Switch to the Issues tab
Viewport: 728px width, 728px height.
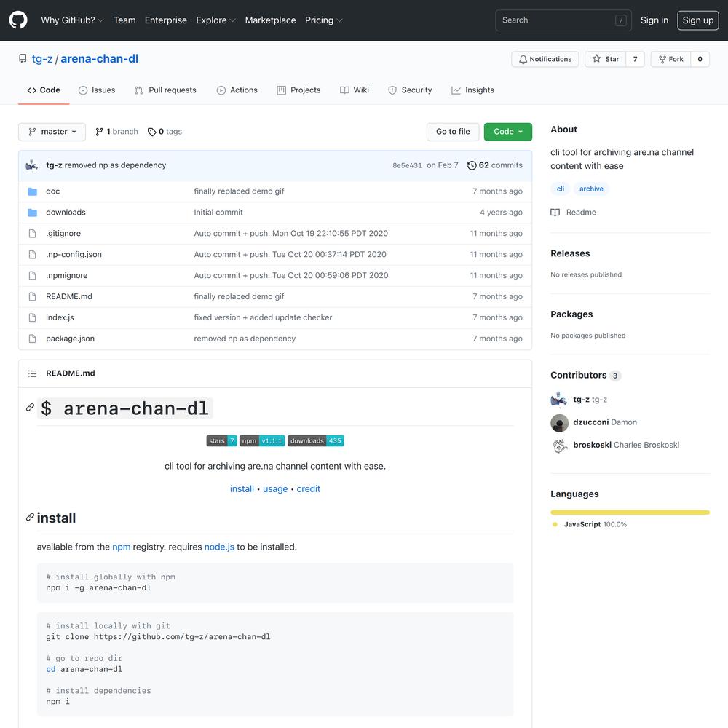[97, 90]
